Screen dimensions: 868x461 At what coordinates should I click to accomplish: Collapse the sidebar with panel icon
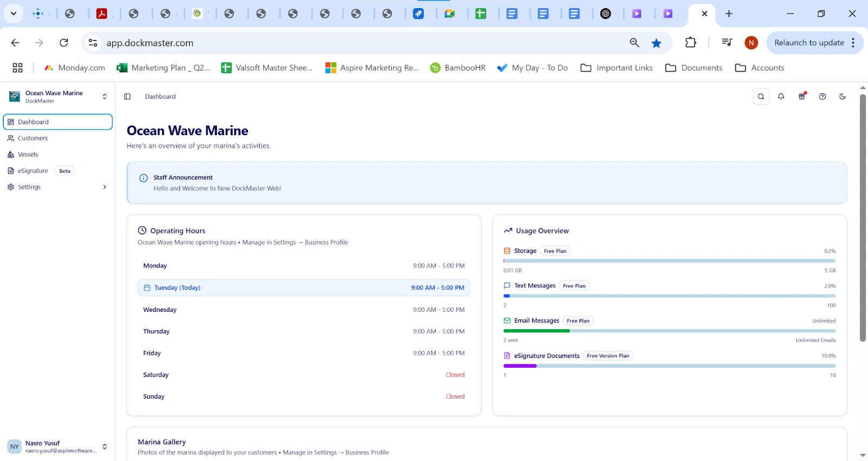(x=127, y=97)
